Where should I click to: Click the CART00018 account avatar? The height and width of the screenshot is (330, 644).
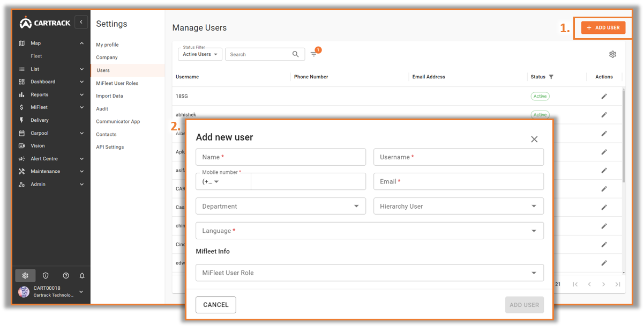pos(24,291)
